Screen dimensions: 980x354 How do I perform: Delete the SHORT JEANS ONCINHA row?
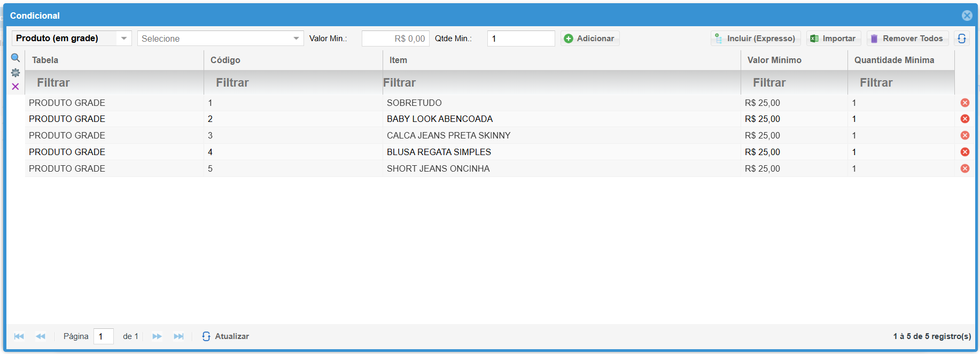coord(965,168)
